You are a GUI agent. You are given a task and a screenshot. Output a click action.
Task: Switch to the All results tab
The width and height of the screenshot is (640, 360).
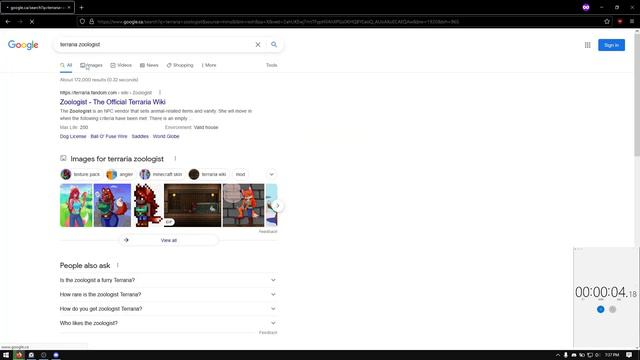click(x=66, y=65)
